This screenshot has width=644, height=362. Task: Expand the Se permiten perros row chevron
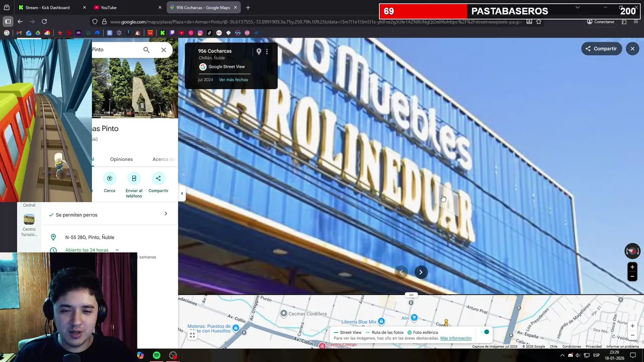pos(166,214)
